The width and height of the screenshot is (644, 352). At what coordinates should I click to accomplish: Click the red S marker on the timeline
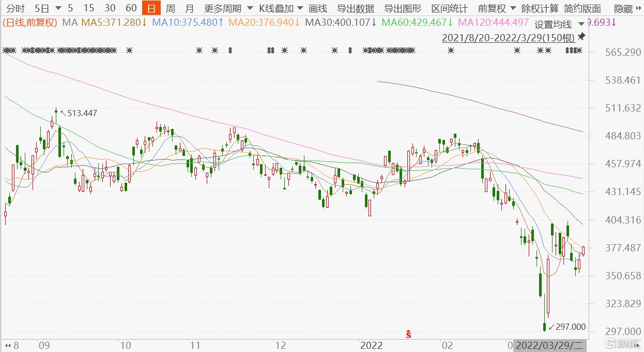408,334
